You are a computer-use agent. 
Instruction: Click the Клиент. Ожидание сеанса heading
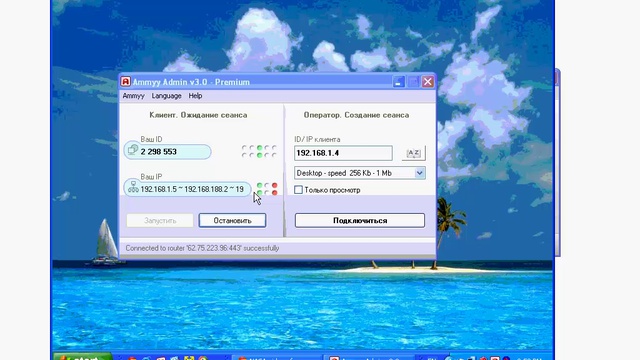click(198, 115)
